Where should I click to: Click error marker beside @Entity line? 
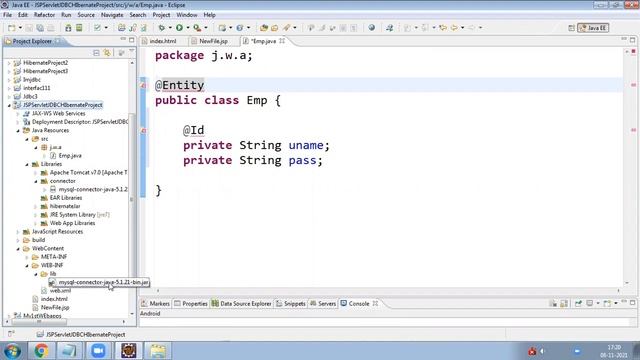point(143,85)
